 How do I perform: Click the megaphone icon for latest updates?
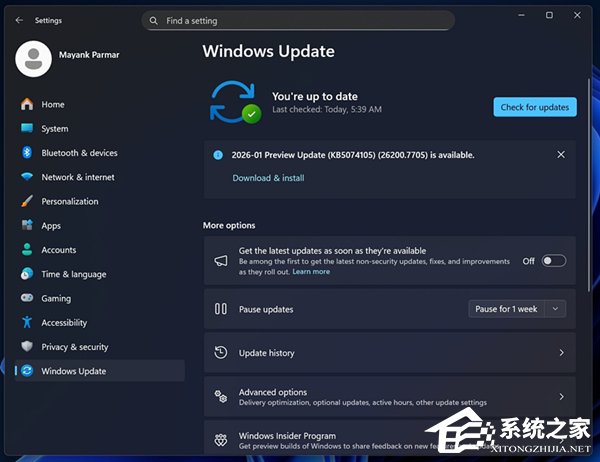point(221,261)
